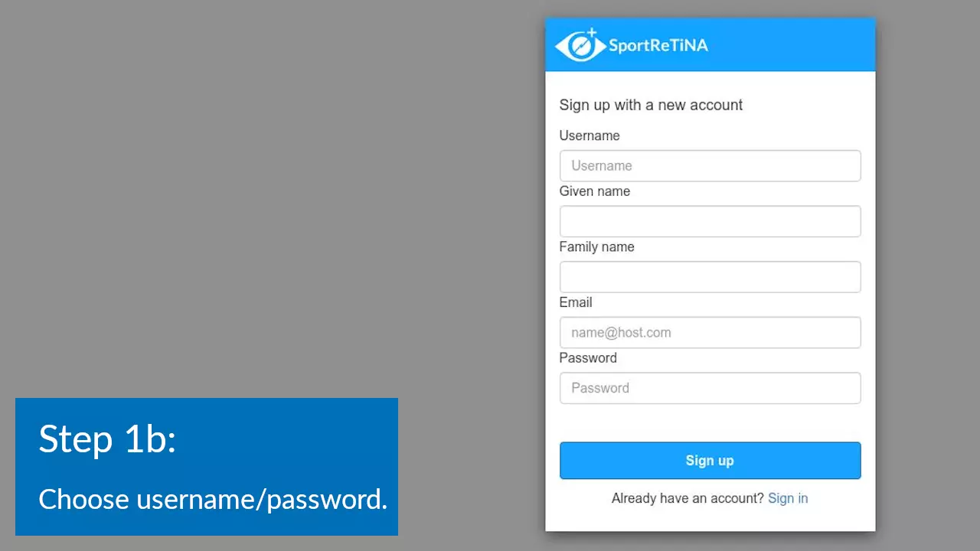
Task: Click the empty area of the blue header banner
Action: (x=796, y=45)
